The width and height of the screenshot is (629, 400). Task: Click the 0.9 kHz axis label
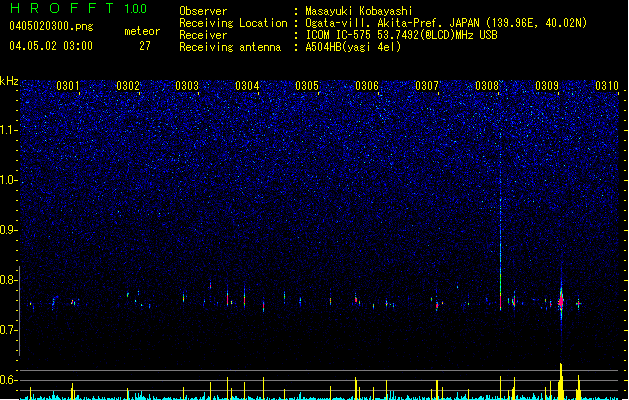8,230
